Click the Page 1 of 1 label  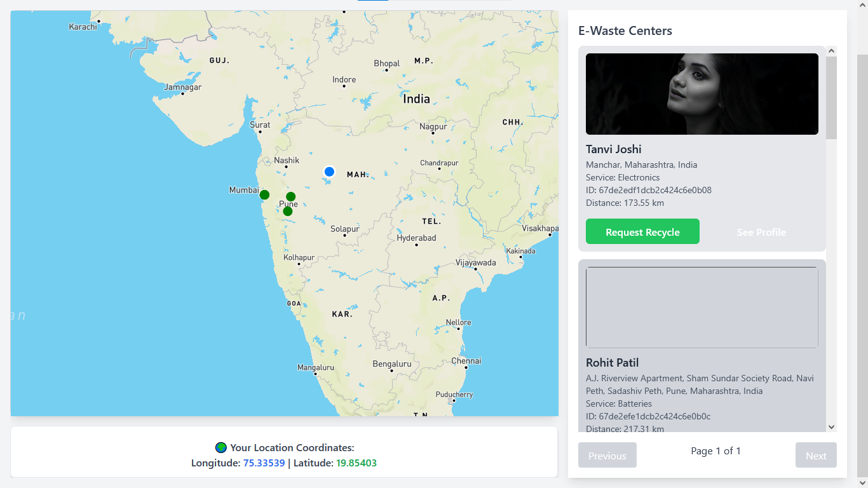pyautogui.click(x=716, y=451)
